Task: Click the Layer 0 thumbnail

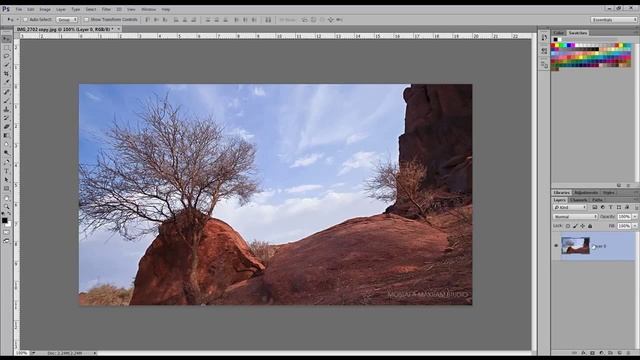Action: point(575,246)
